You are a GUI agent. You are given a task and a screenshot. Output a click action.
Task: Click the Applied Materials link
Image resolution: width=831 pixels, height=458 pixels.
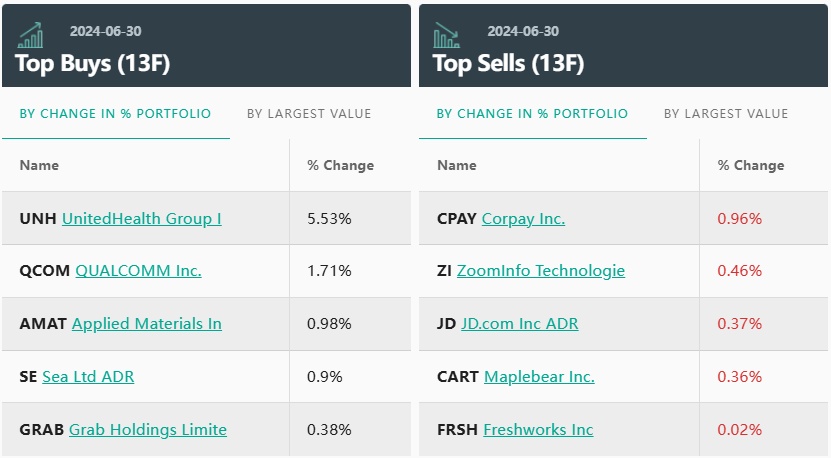147,324
